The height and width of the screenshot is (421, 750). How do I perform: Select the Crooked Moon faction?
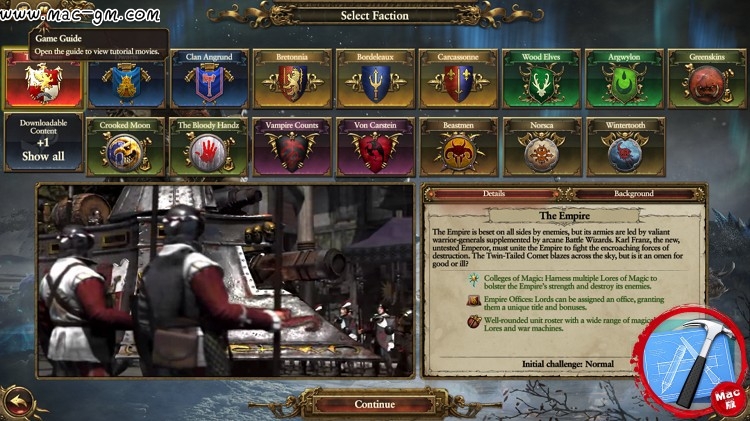(125, 147)
